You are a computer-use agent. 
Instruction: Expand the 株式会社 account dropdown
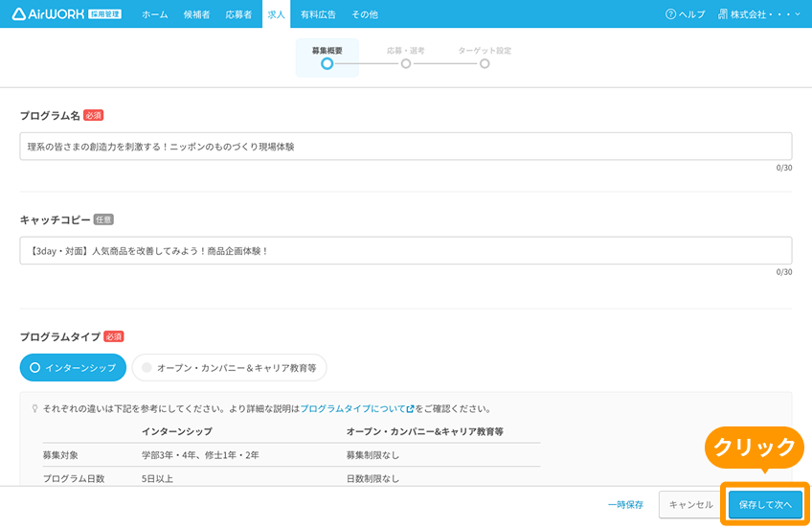pos(759,14)
